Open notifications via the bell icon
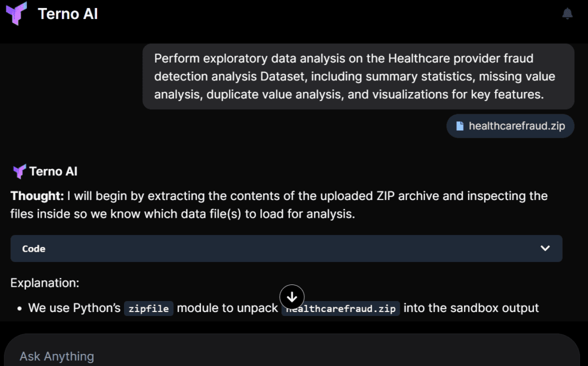The width and height of the screenshot is (588, 366). point(567,13)
